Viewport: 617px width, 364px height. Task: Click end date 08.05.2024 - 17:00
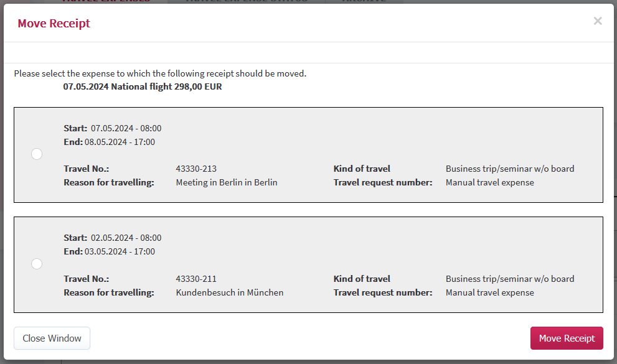pyautogui.click(x=120, y=142)
